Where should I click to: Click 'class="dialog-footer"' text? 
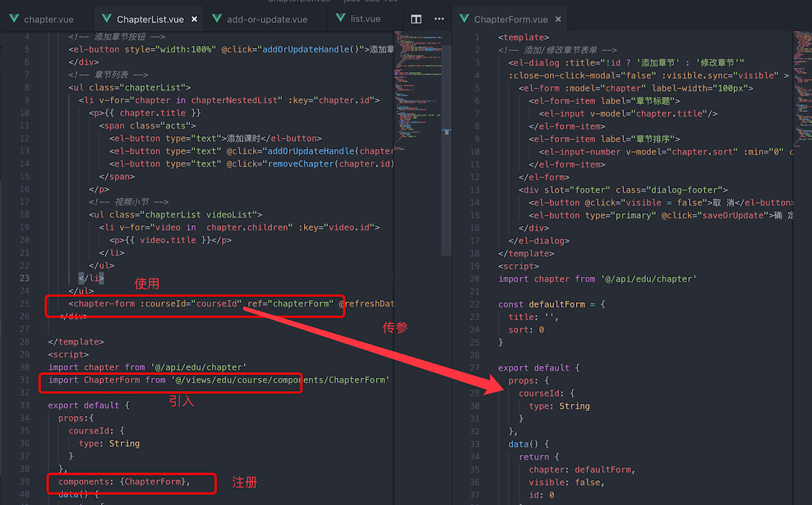click(x=669, y=190)
